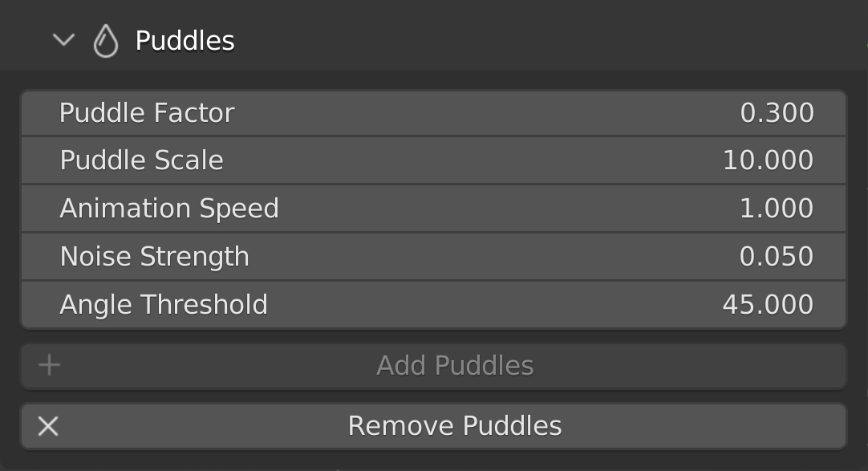The height and width of the screenshot is (471, 868).
Task: Select the Noise Strength field label
Action: [155, 256]
